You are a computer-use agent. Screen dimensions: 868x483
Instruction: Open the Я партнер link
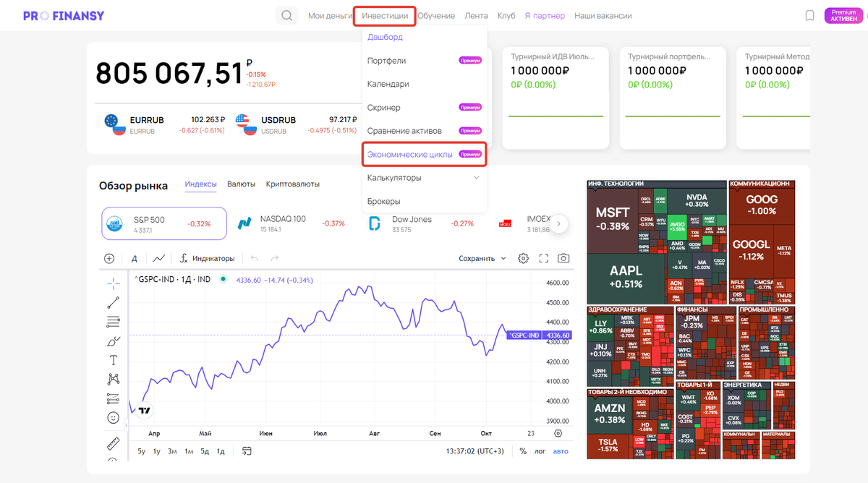545,15
